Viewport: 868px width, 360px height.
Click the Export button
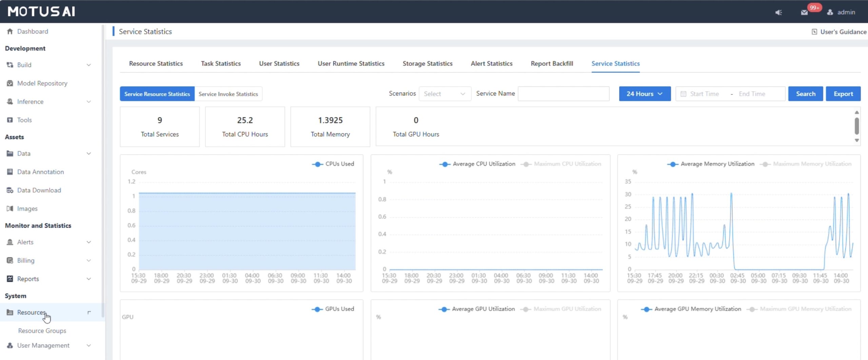pyautogui.click(x=843, y=94)
